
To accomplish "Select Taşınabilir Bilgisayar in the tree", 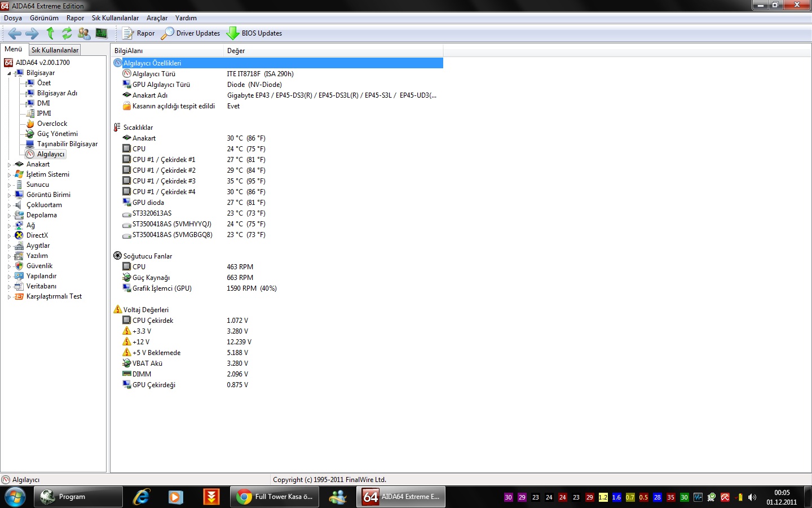I will [67, 144].
